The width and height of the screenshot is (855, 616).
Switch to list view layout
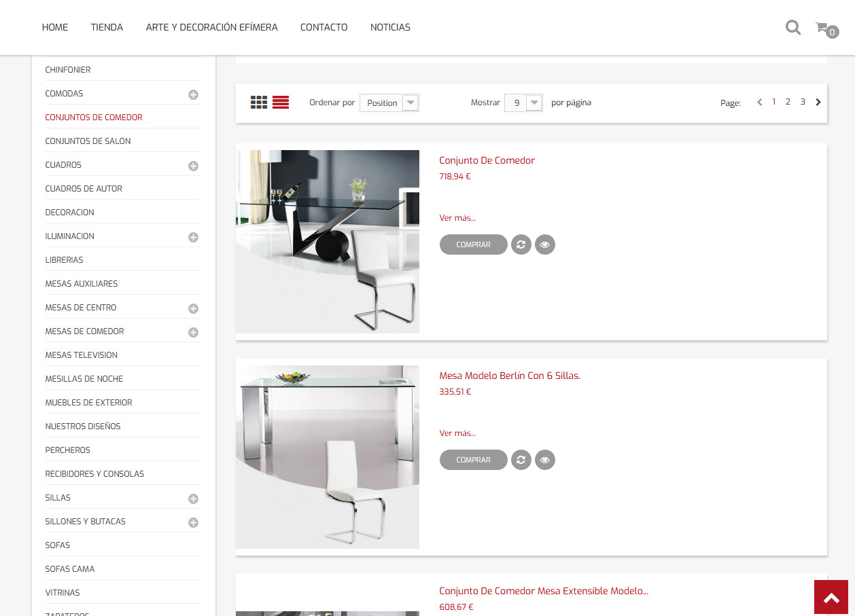pos(281,103)
